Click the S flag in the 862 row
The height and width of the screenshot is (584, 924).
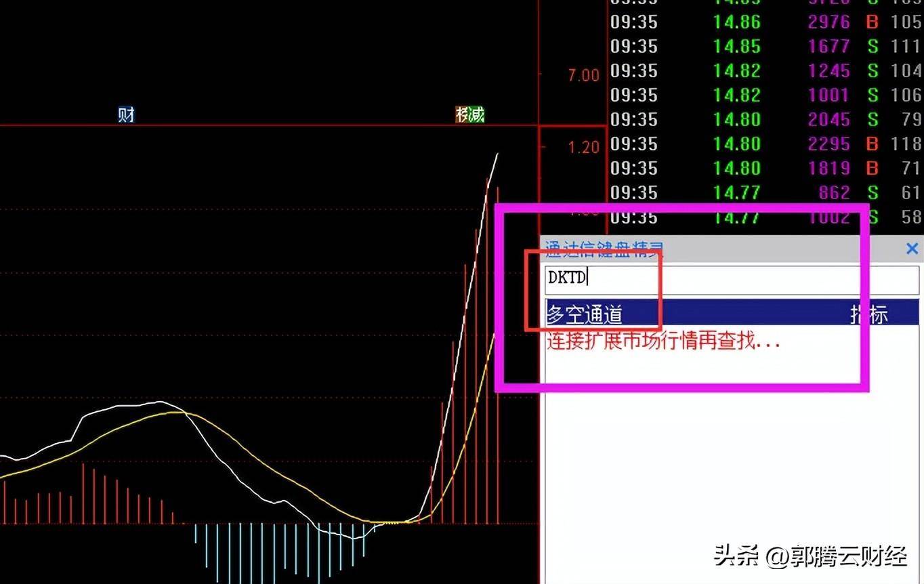[873, 193]
